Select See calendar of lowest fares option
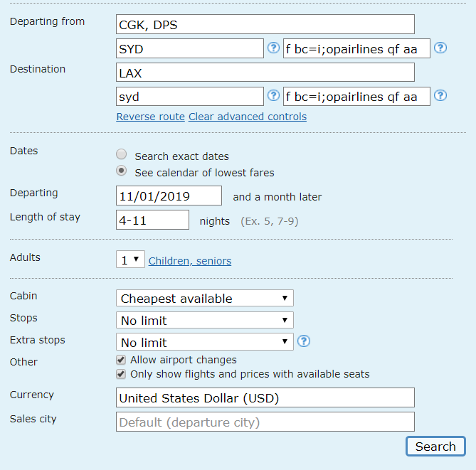This screenshot has width=476, height=470. [122, 171]
